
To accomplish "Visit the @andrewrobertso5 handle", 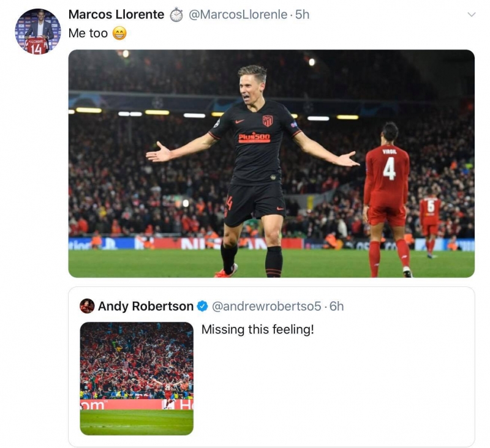I will (266, 306).
